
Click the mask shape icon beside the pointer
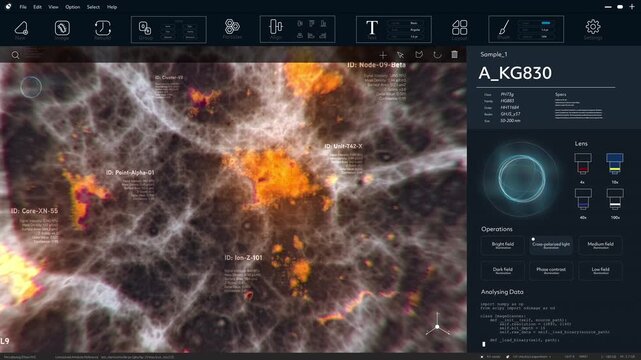coord(419,54)
